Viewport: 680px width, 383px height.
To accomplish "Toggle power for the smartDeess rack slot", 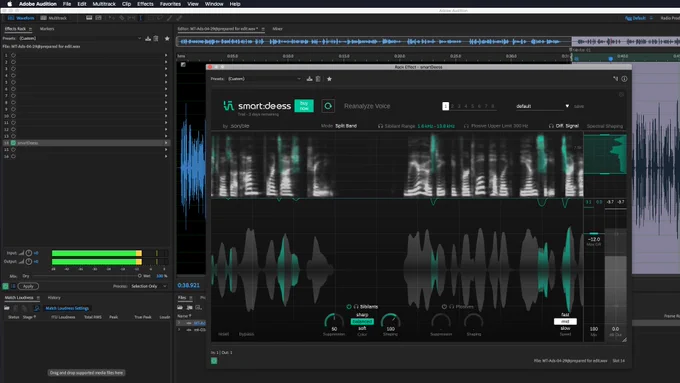I will click(13, 143).
